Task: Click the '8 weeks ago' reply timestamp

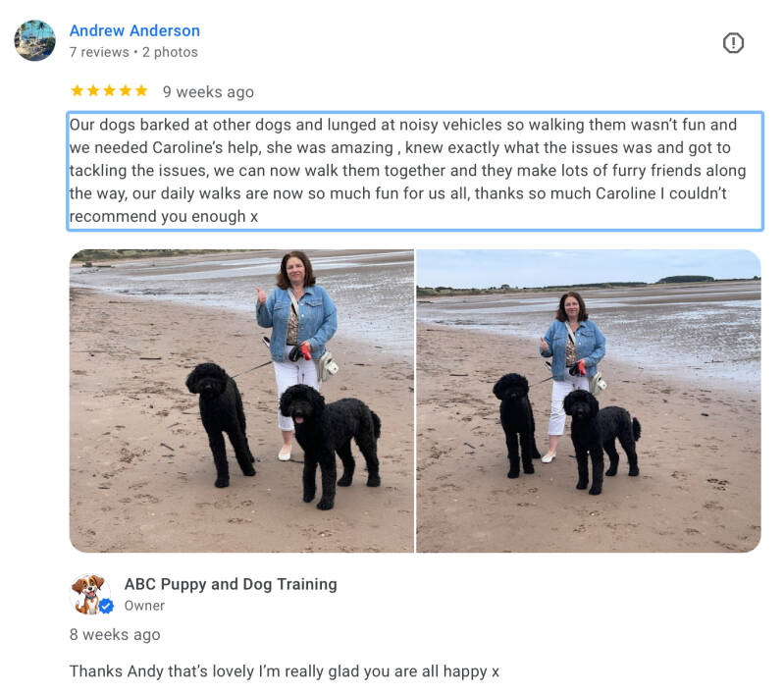Action: (x=115, y=634)
